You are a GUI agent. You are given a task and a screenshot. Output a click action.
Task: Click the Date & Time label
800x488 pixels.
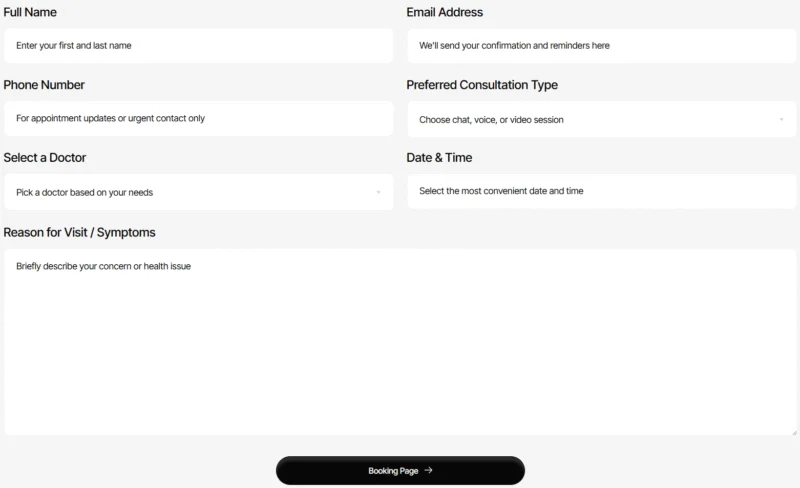[439, 158]
